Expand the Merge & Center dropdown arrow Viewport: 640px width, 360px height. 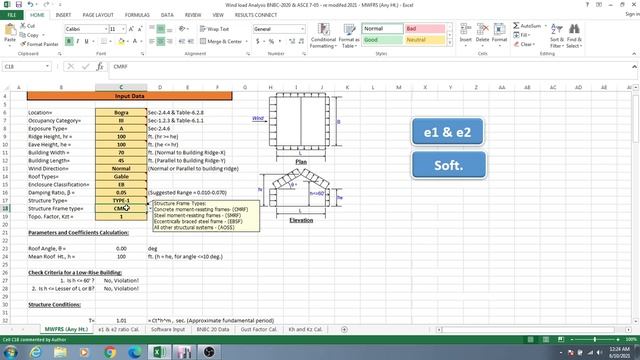(x=247, y=42)
